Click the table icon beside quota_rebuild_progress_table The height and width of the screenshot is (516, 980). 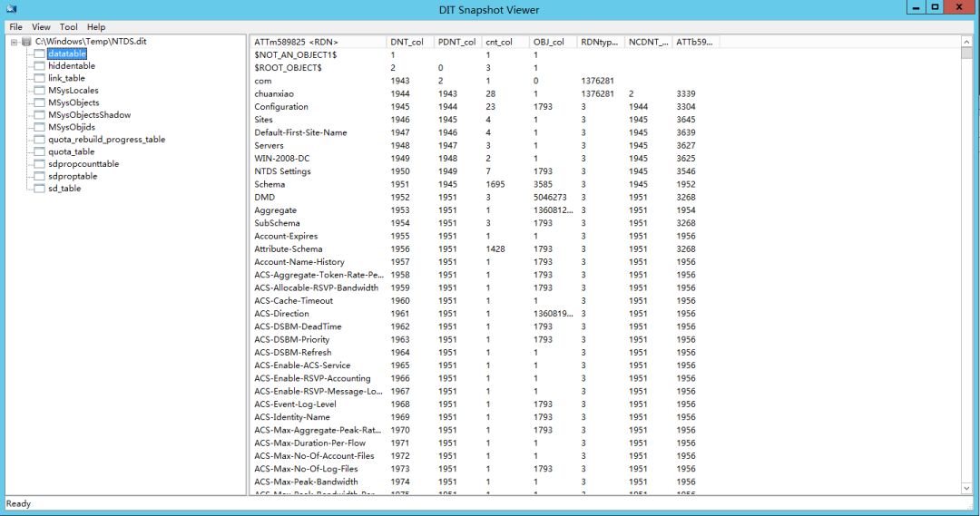[39, 140]
